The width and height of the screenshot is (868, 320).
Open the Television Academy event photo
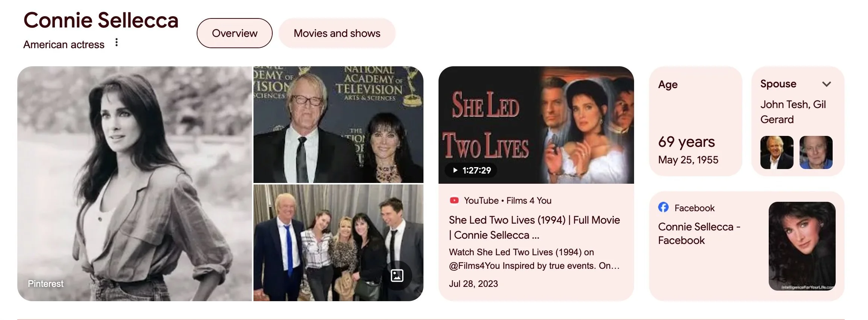pos(338,125)
